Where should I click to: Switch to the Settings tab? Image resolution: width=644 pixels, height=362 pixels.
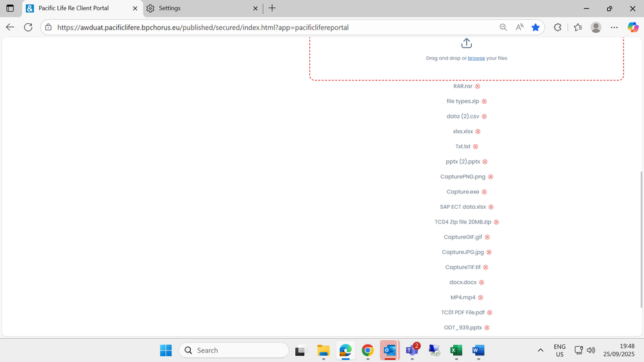202,8
